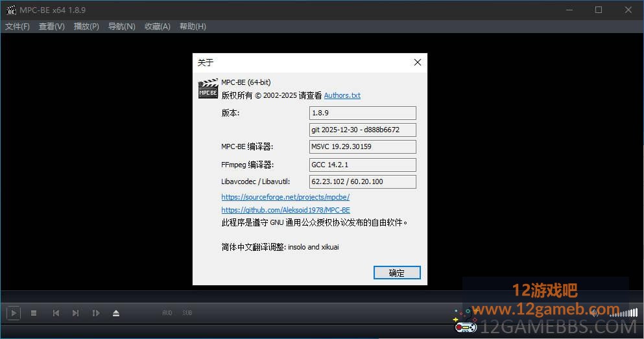Click the frame step button

96,313
